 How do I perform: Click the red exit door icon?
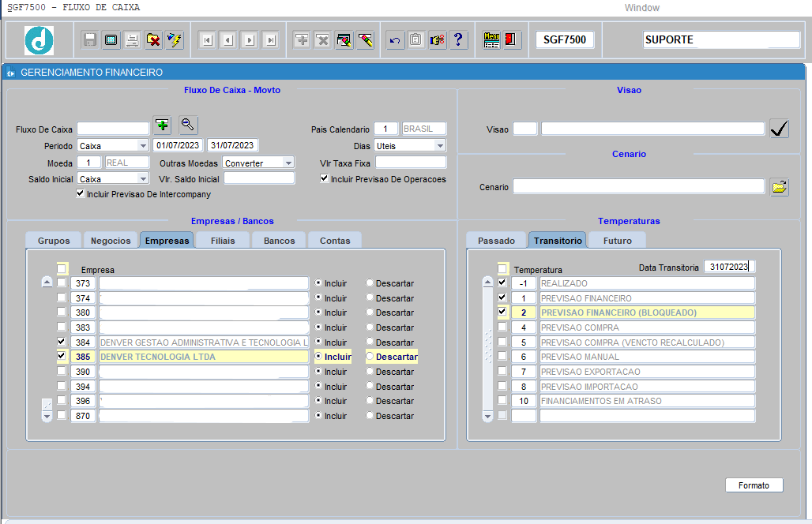510,39
